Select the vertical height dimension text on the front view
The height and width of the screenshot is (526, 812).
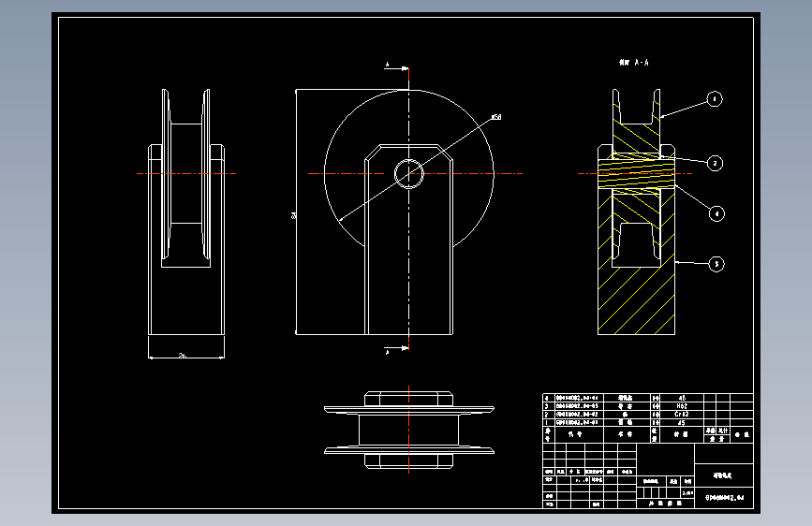click(x=294, y=214)
